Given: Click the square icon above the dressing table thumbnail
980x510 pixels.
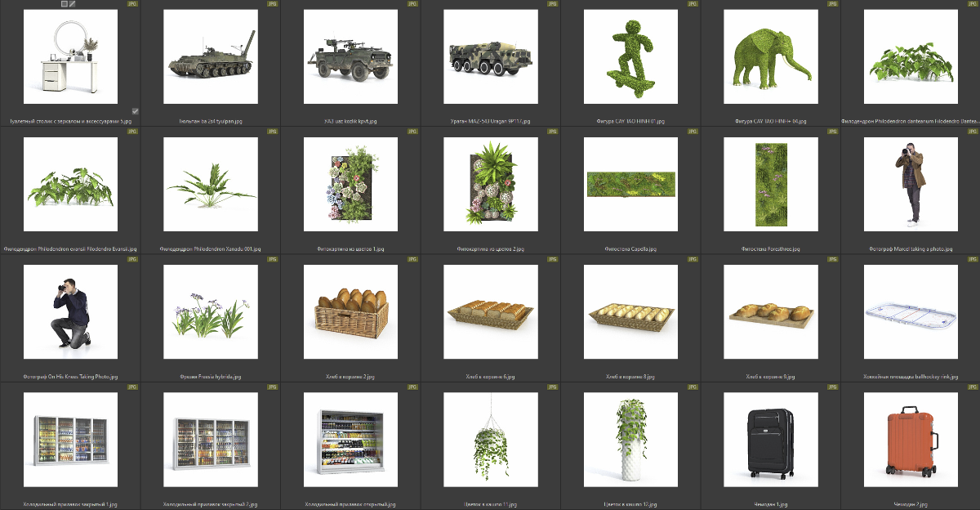Looking at the screenshot, I should pyautogui.click(x=65, y=4).
